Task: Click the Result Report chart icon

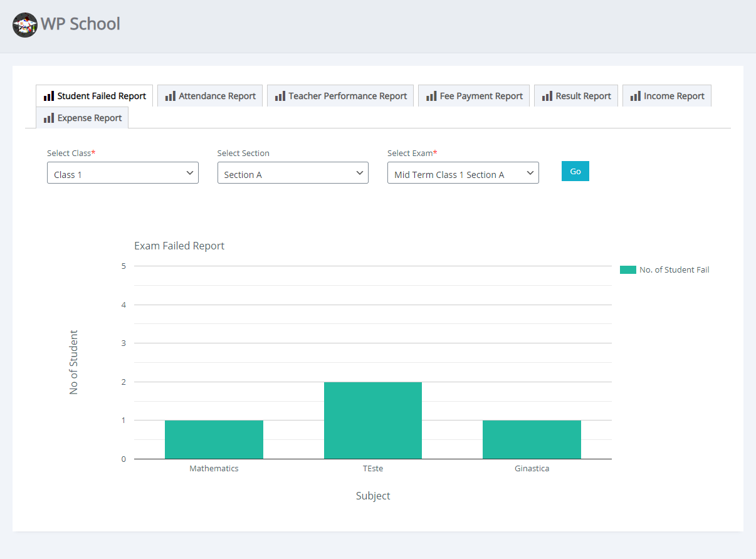Action: (x=547, y=97)
